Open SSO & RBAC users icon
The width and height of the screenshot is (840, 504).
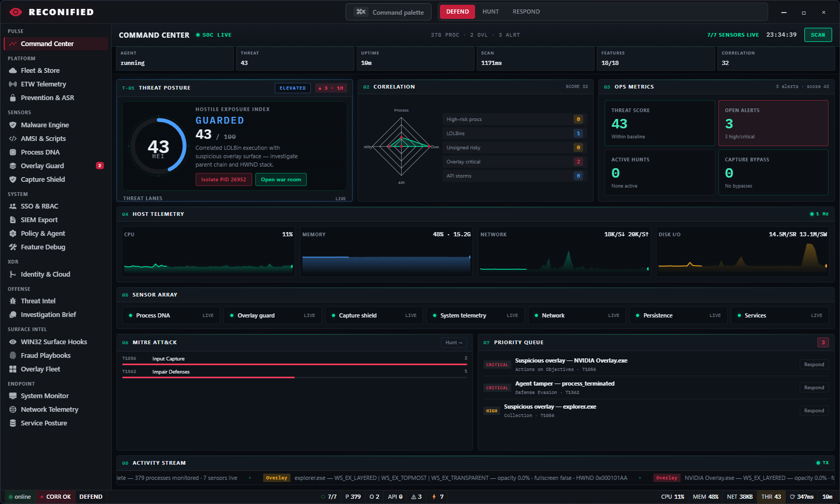[x=13, y=206]
